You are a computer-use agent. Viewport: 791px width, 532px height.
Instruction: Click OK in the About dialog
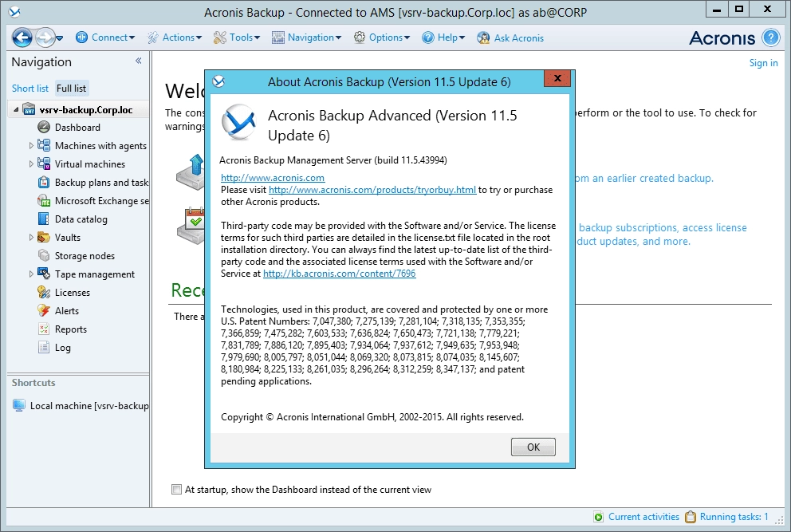pyautogui.click(x=533, y=447)
